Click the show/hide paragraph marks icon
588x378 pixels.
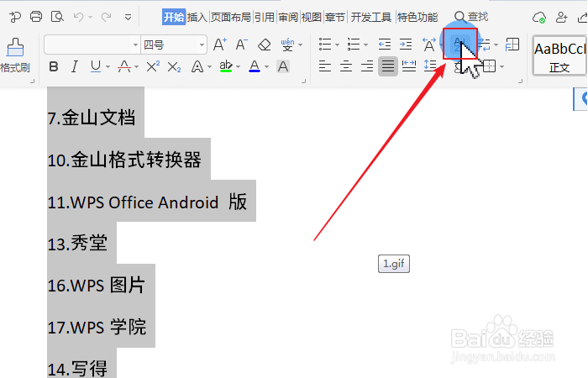[x=485, y=45]
